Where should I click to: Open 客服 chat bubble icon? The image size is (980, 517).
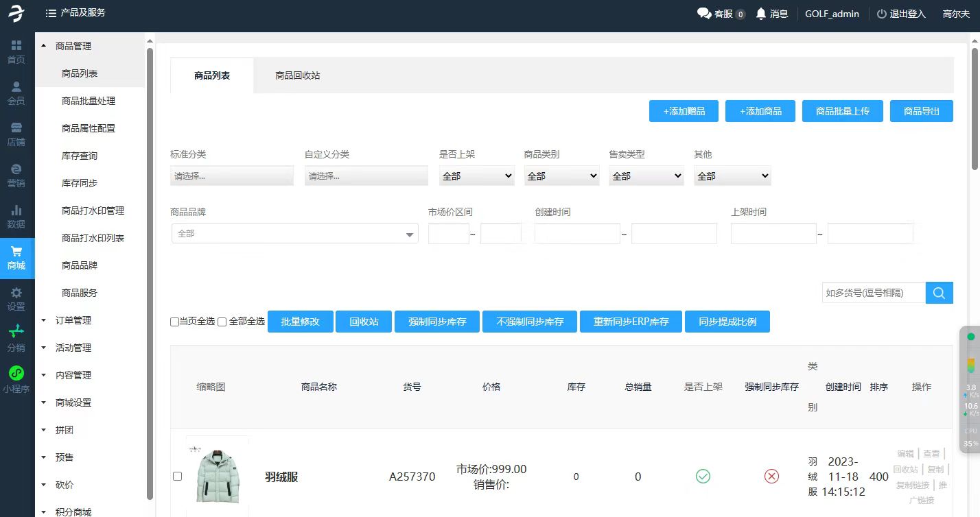coord(704,14)
